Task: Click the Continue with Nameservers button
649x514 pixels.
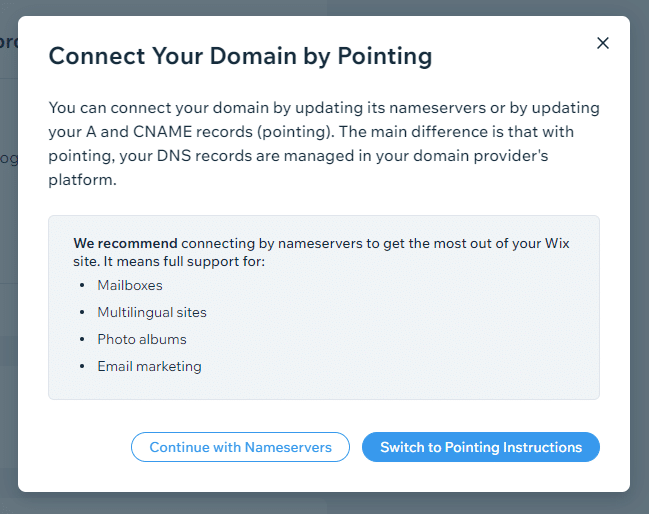Action: pyautogui.click(x=240, y=447)
